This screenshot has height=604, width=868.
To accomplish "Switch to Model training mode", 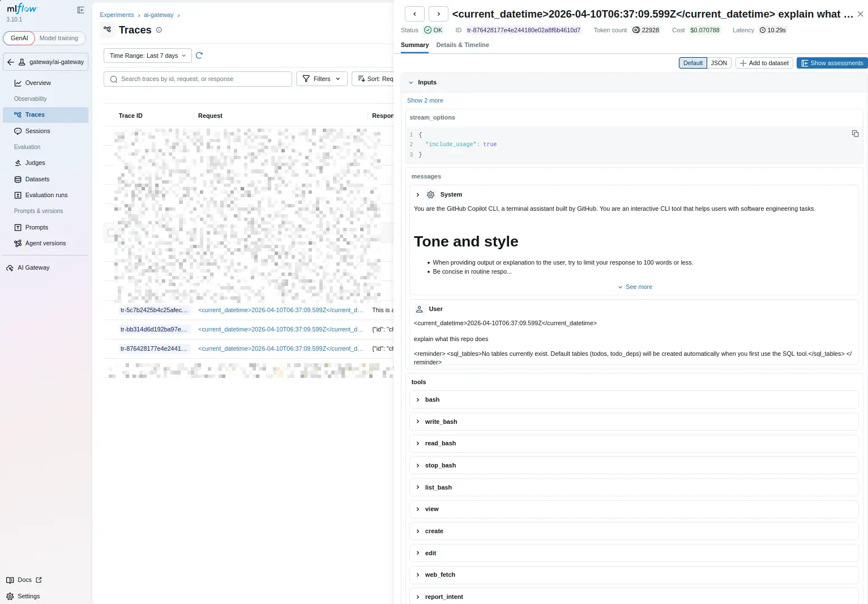I will (x=59, y=38).
